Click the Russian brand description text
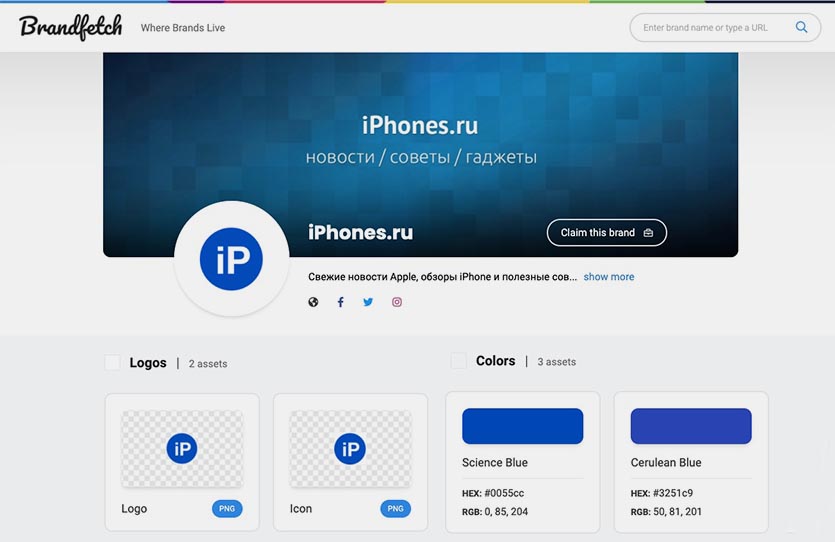Screen dimensions: 835x542 [x=443, y=277]
